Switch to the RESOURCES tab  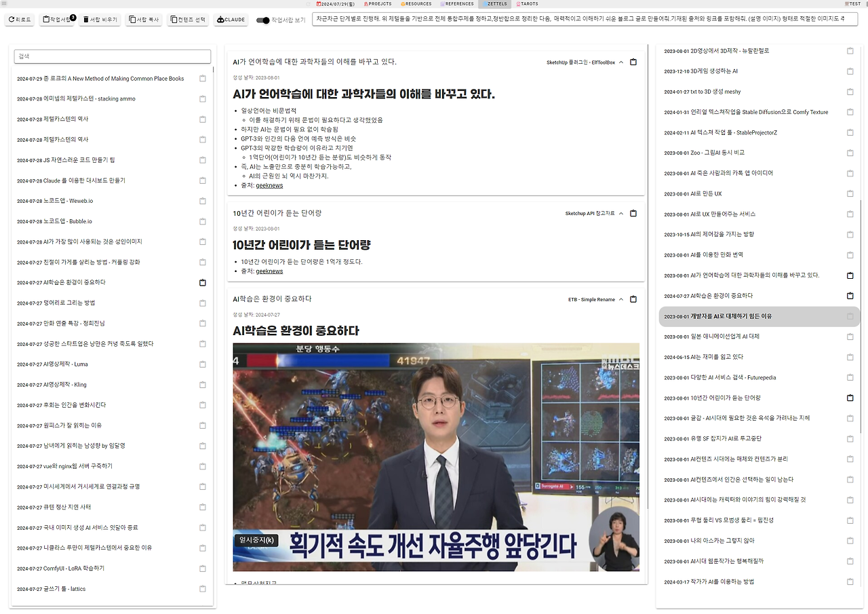tap(415, 4)
